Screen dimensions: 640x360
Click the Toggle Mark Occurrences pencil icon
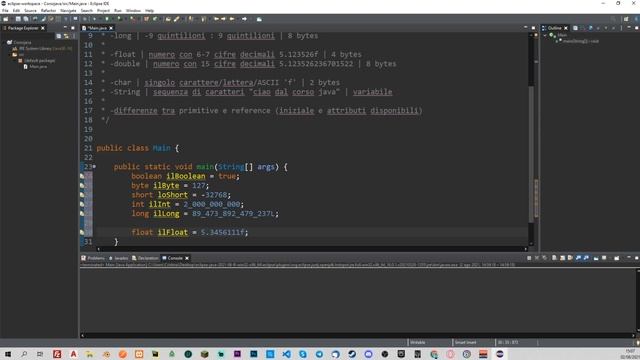[176, 19]
